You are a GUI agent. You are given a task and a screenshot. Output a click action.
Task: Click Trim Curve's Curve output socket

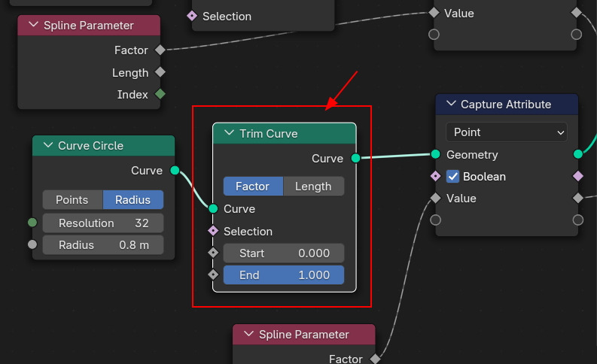[x=355, y=158]
